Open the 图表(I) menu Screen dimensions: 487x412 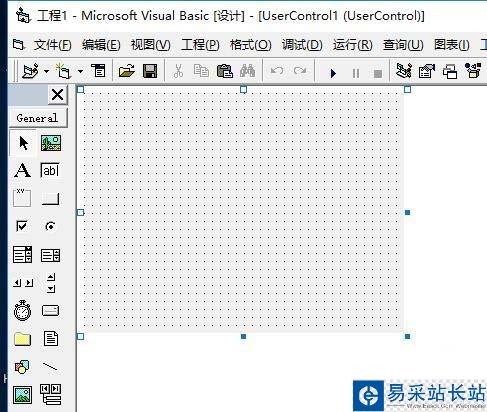pos(452,44)
